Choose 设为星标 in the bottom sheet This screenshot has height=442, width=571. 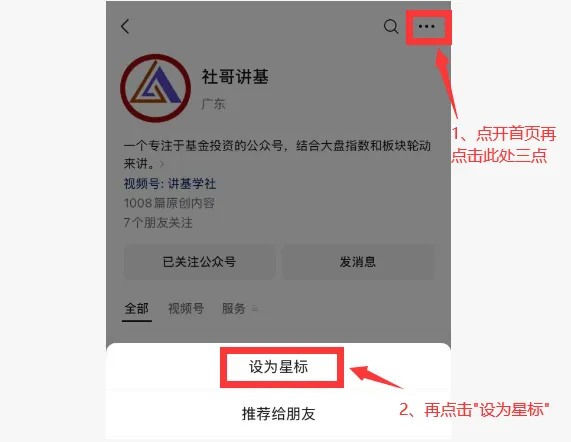[279, 367]
